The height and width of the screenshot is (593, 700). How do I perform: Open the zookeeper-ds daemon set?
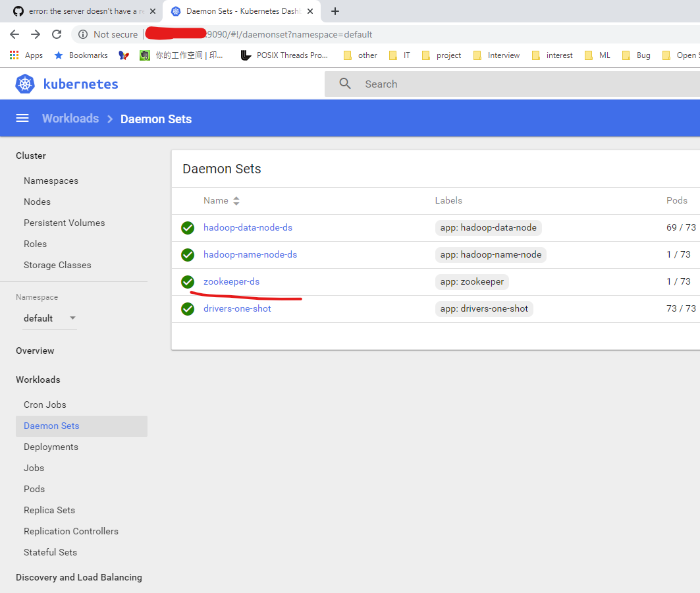pyautogui.click(x=231, y=281)
